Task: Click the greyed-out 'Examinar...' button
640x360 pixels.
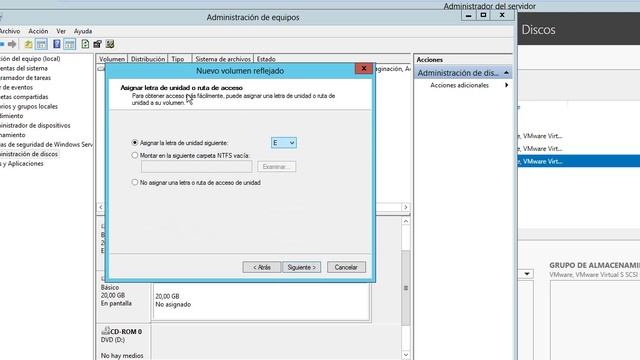Action: click(x=276, y=167)
